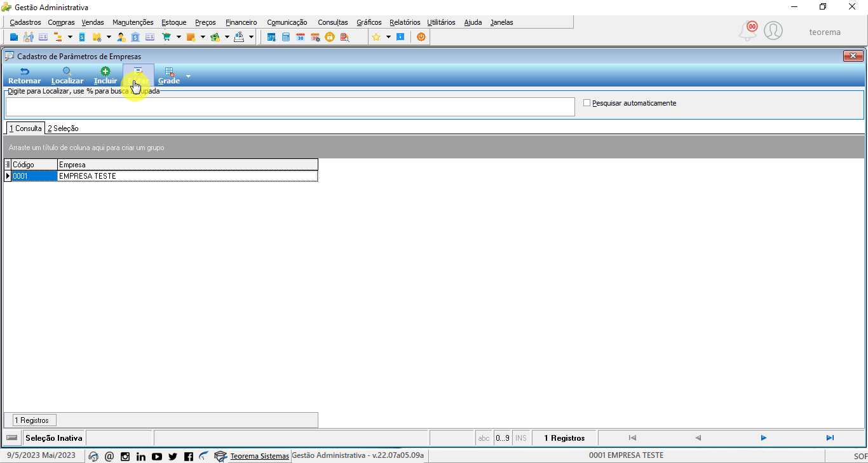Enable Pesquisar automaticamente checkbox

(x=587, y=102)
